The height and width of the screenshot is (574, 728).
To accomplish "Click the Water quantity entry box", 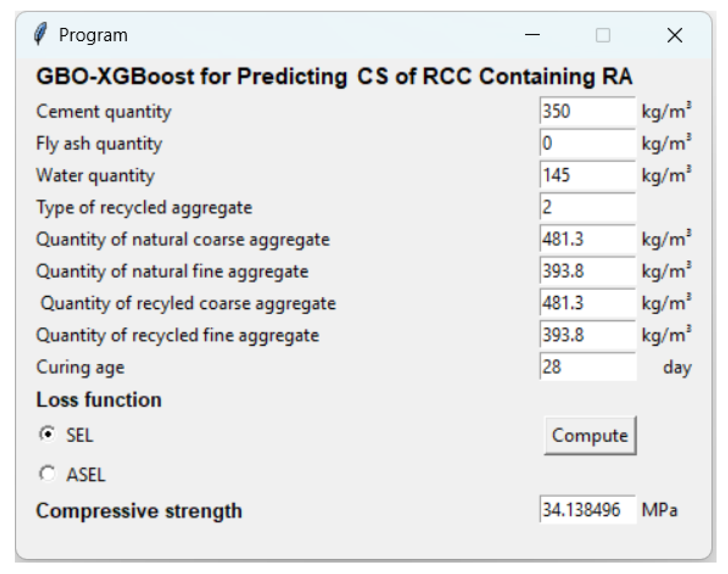I will pos(587,175).
